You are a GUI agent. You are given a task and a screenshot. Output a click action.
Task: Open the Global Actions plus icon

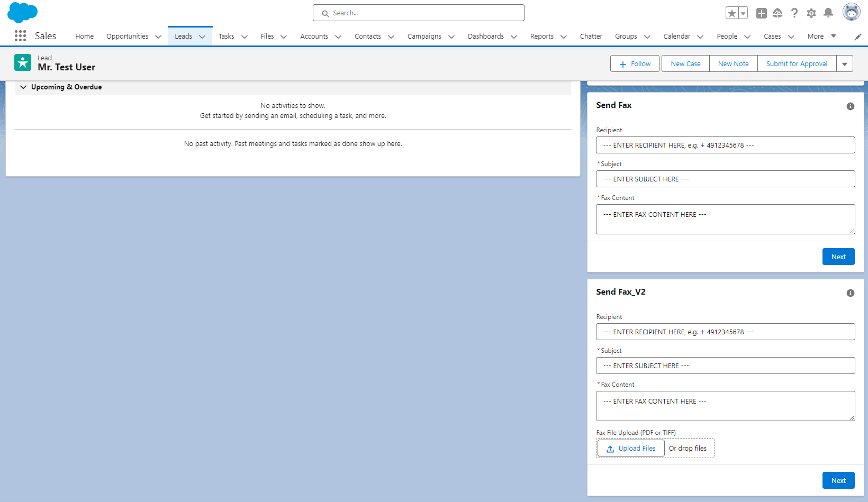pyautogui.click(x=761, y=13)
